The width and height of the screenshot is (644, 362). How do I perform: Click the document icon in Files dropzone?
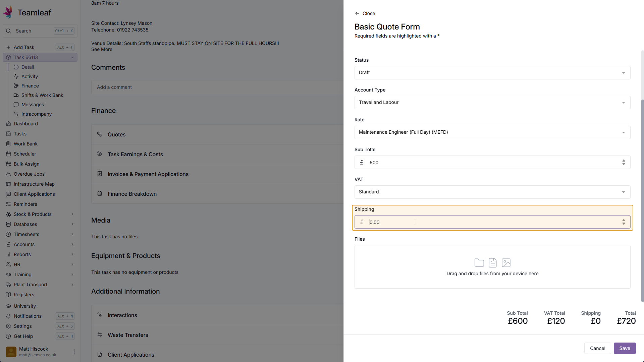(x=492, y=263)
